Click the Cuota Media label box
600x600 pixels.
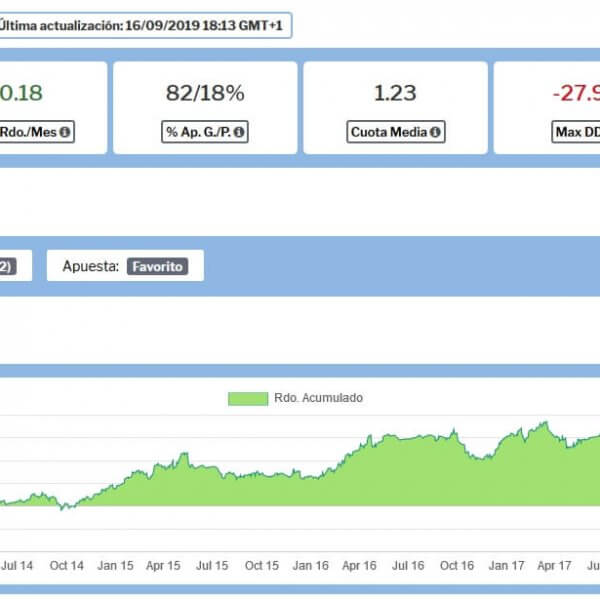click(x=396, y=132)
